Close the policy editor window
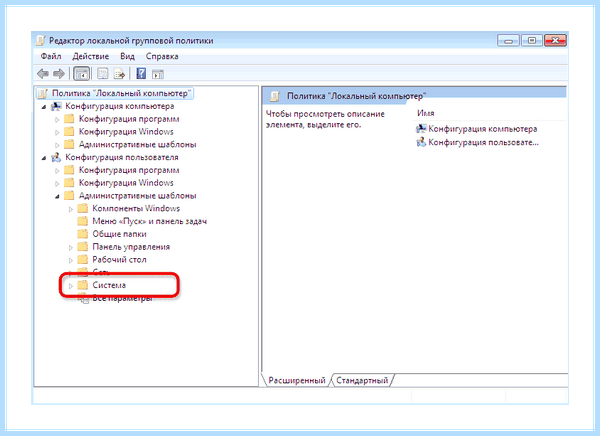Image resolution: width=600 pixels, height=436 pixels. [555, 41]
